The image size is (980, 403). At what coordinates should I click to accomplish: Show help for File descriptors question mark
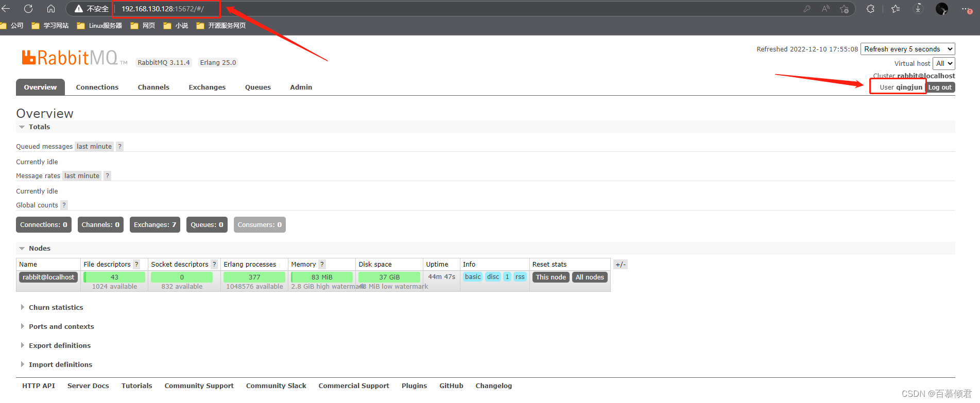(x=136, y=265)
